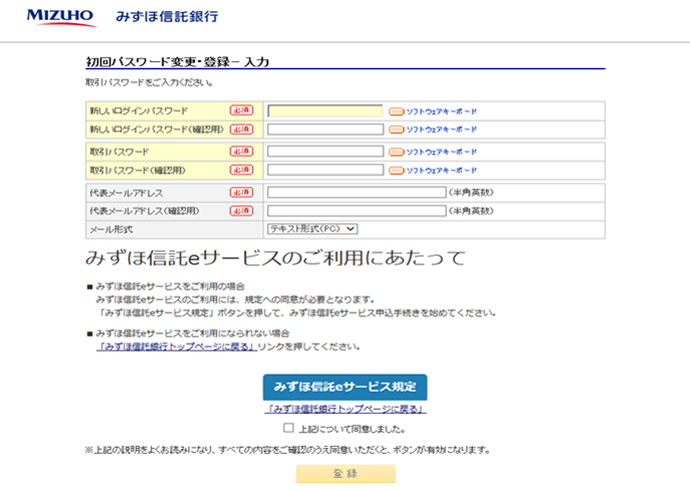Click the bullet みずほ信託eサービスをご利用の場合
The width and height of the screenshot is (690, 490).
170,286
